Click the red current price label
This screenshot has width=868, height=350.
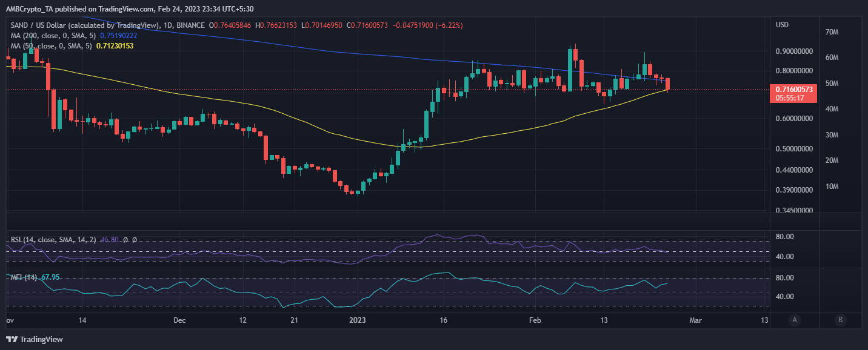[x=793, y=88]
